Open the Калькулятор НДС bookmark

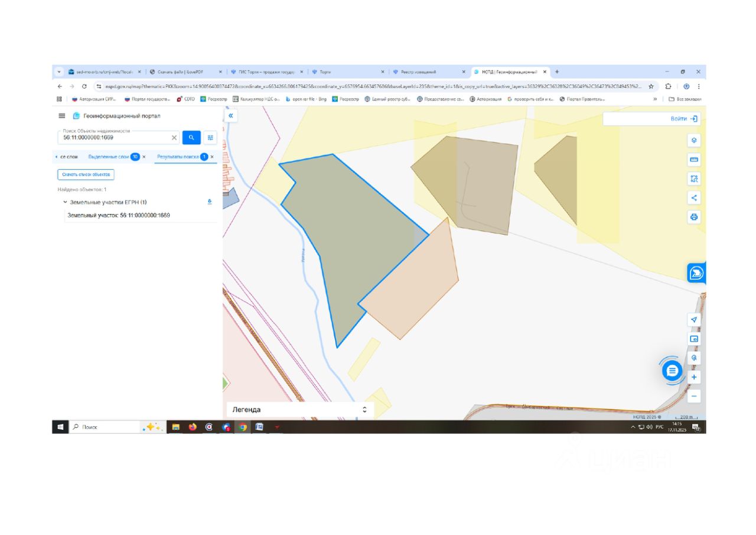tap(256, 99)
